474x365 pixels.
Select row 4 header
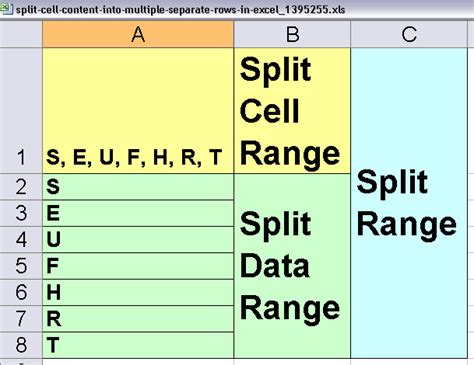tap(21, 240)
